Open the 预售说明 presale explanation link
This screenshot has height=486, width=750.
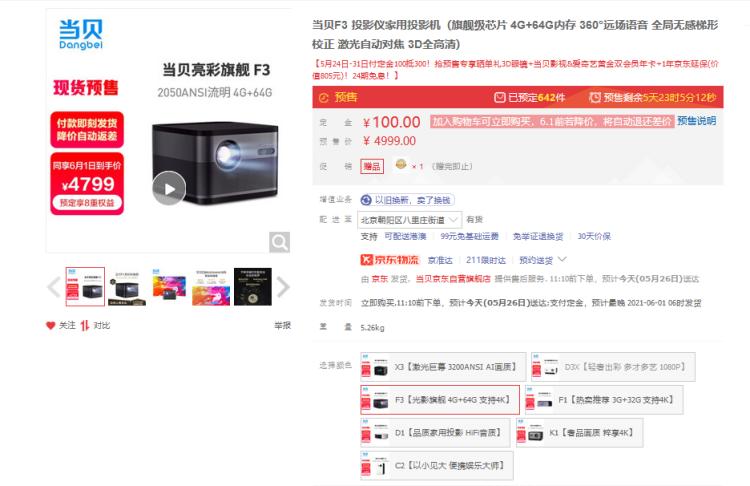(x=696, y=121)
